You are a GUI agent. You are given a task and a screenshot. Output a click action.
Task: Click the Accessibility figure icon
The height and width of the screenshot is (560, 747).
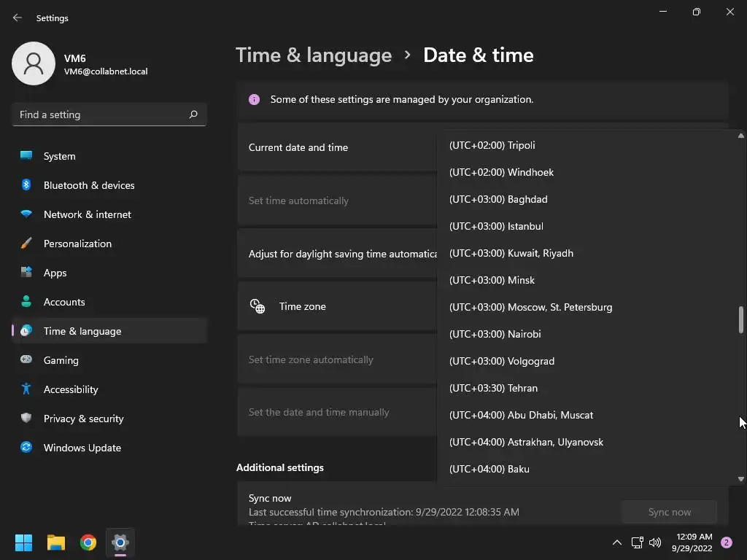click(26, 389)
